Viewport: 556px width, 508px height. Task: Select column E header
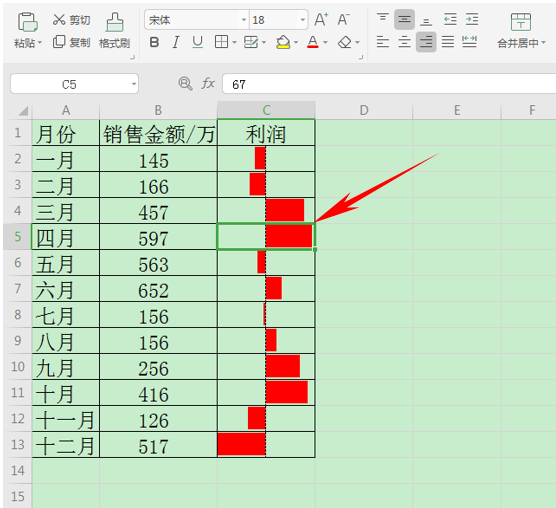point(457,110)
